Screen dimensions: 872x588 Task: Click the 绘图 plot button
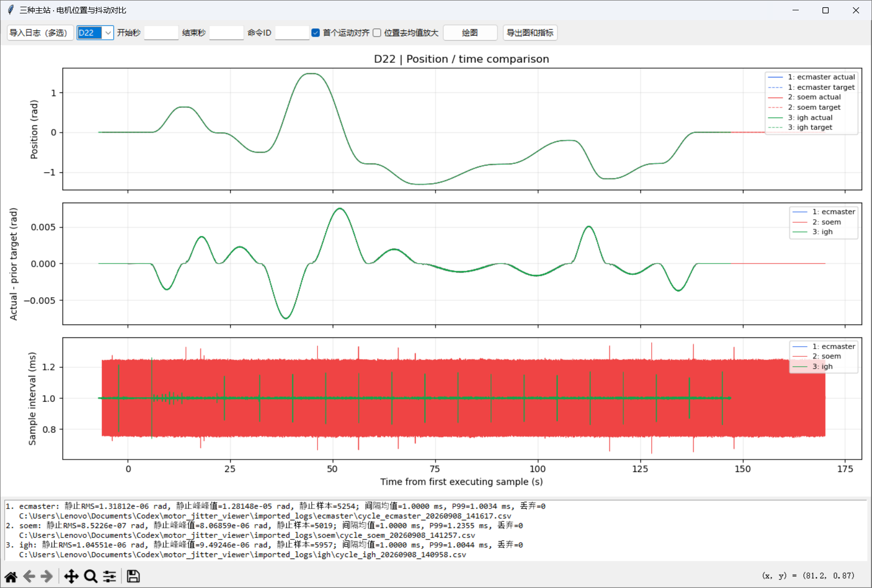[470, 32]
